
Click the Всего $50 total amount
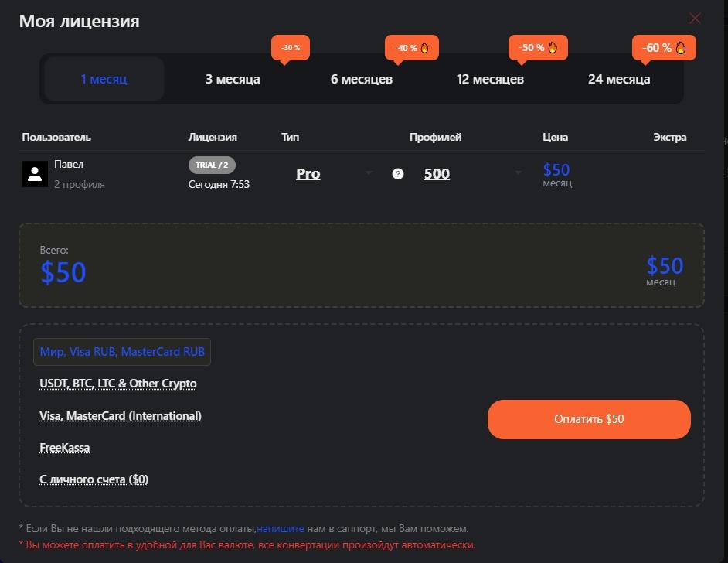tap(63, 272)
